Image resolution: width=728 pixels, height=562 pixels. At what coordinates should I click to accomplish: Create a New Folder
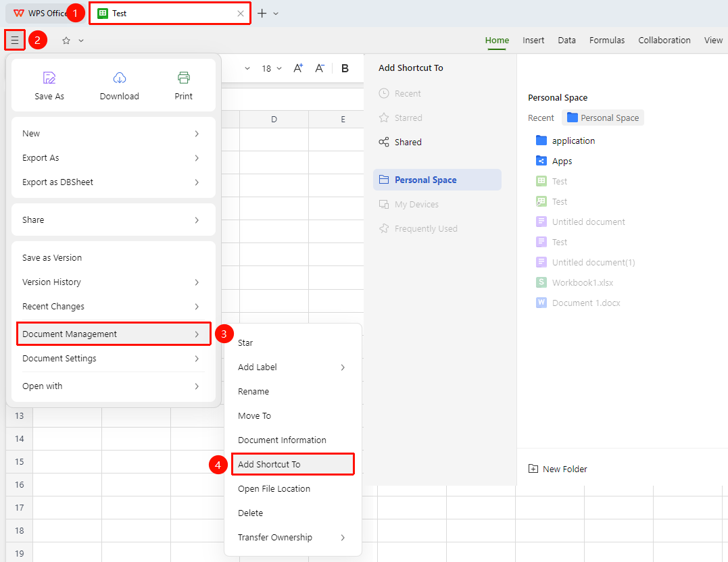558,469
